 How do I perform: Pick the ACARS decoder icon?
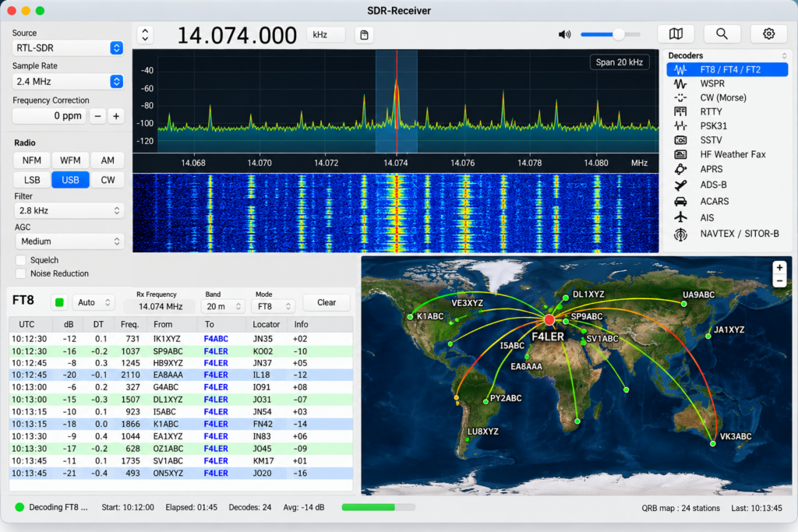coord(680,202)
